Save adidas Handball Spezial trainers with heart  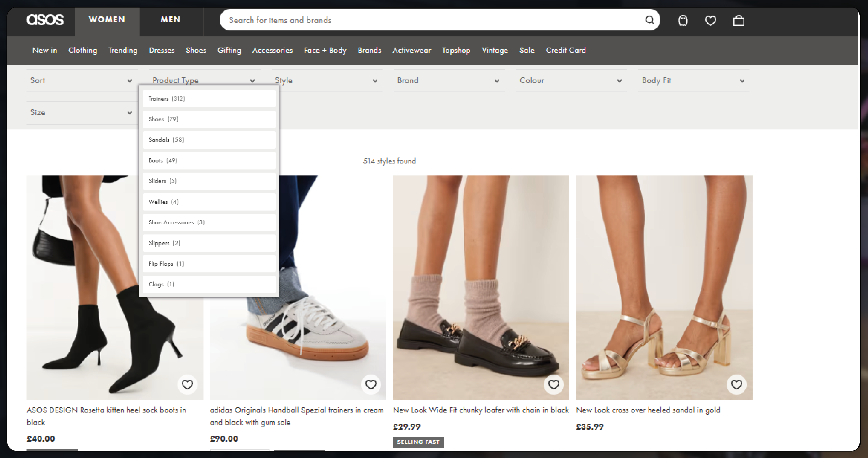pos(371,384)
